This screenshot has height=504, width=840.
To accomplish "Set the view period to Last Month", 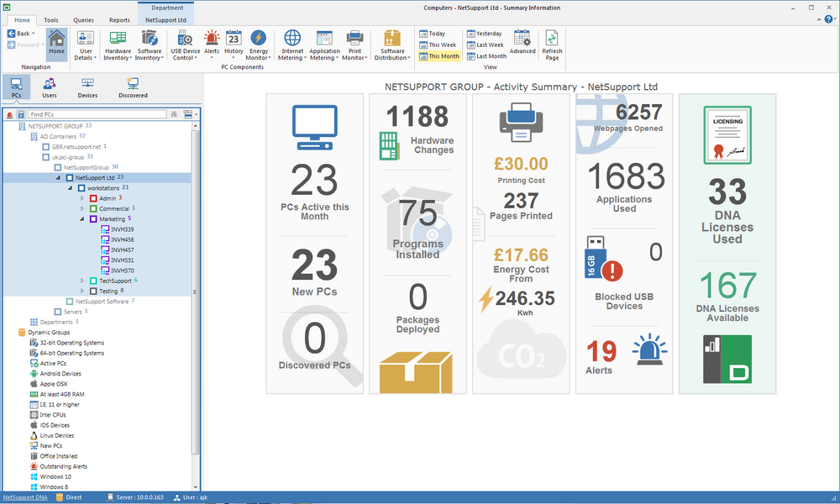I will 486,56.
